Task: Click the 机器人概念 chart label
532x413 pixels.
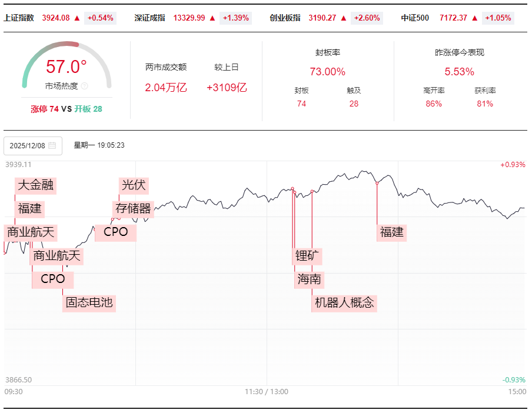Action: (344, 303)
